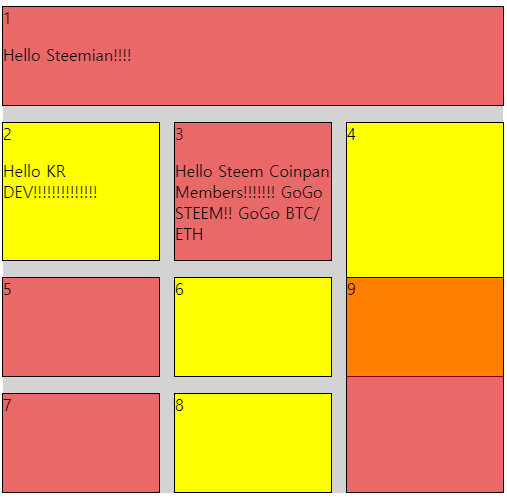Click the gray gap between boxes 5 and 7

[81, 385]
